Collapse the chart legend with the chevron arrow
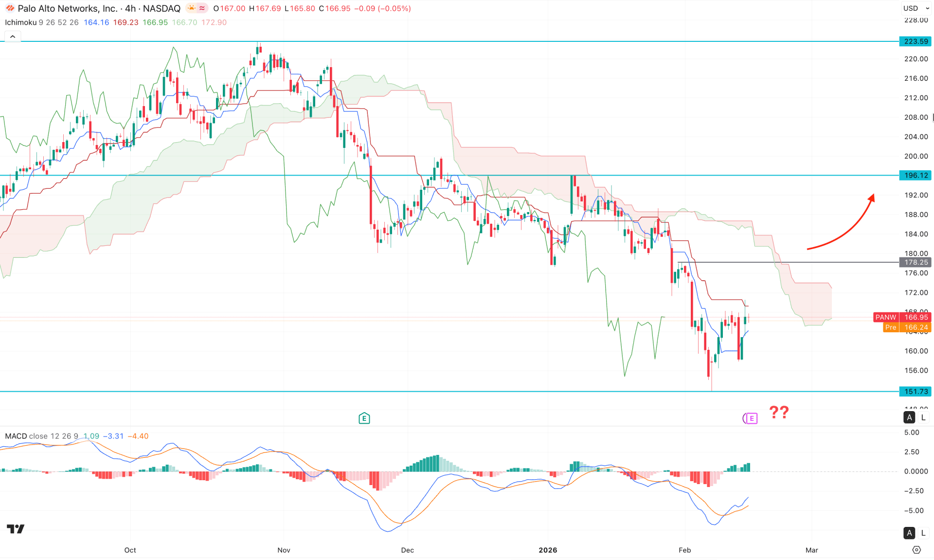The width and height of the screenshot is (934, 560). click(x=12, y=36)
